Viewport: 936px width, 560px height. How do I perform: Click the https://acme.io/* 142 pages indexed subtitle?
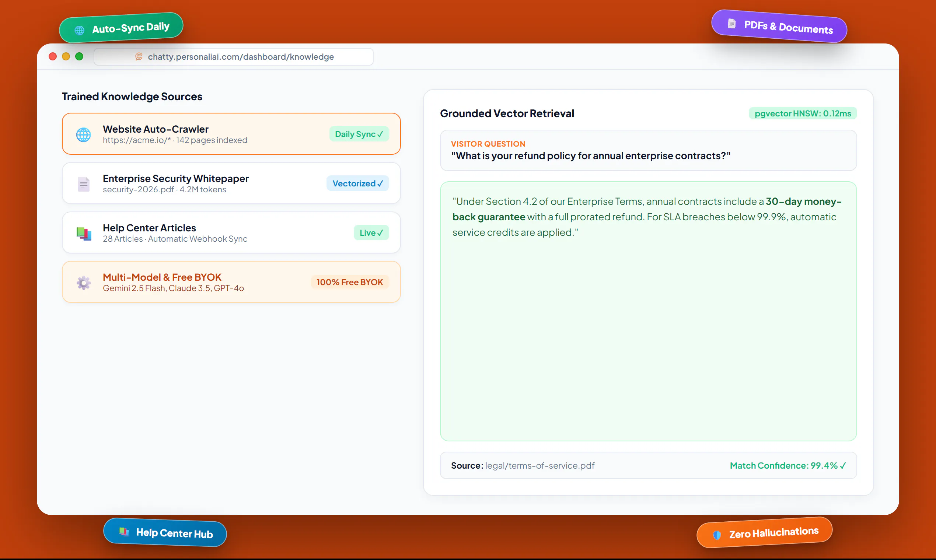(175, 140)
